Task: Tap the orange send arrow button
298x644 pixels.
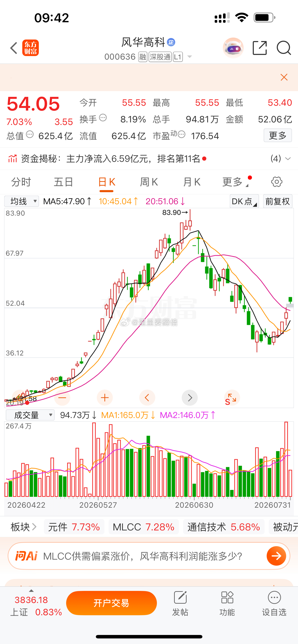Action: pos(276,556)
